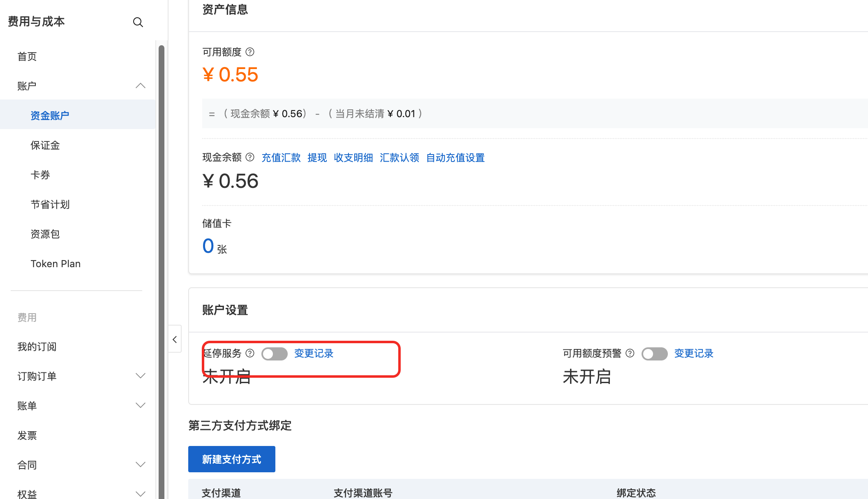Image resolution: width=868 pixels, height=499 pixels.
Task: Click the 储值卡 count 0 张
Action: (x=215, y=247)
